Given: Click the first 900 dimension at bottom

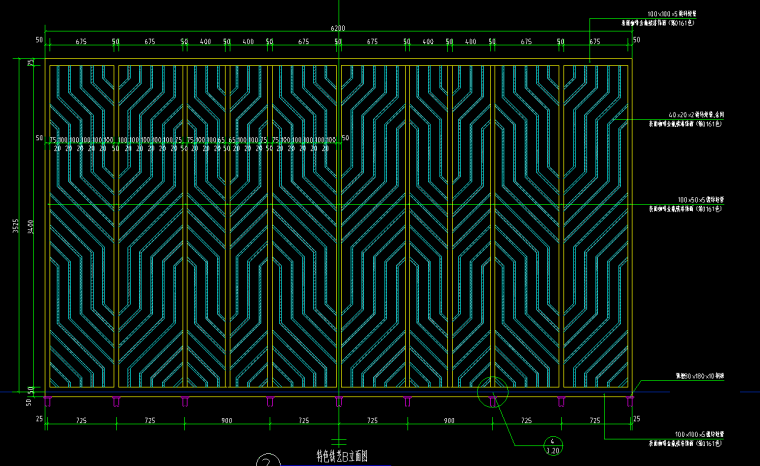Looking at the screenshot, I should coord(227,420).
